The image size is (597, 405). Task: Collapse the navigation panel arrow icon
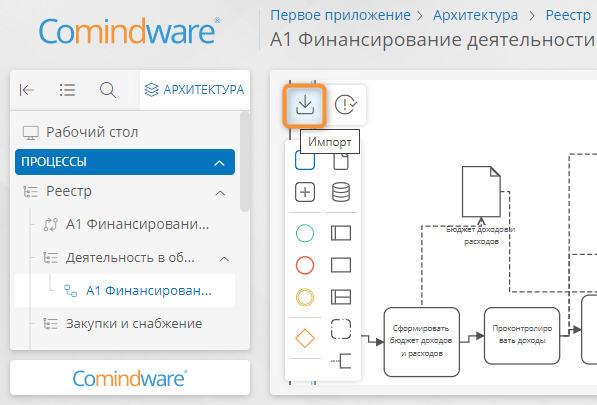pos(27,90)
